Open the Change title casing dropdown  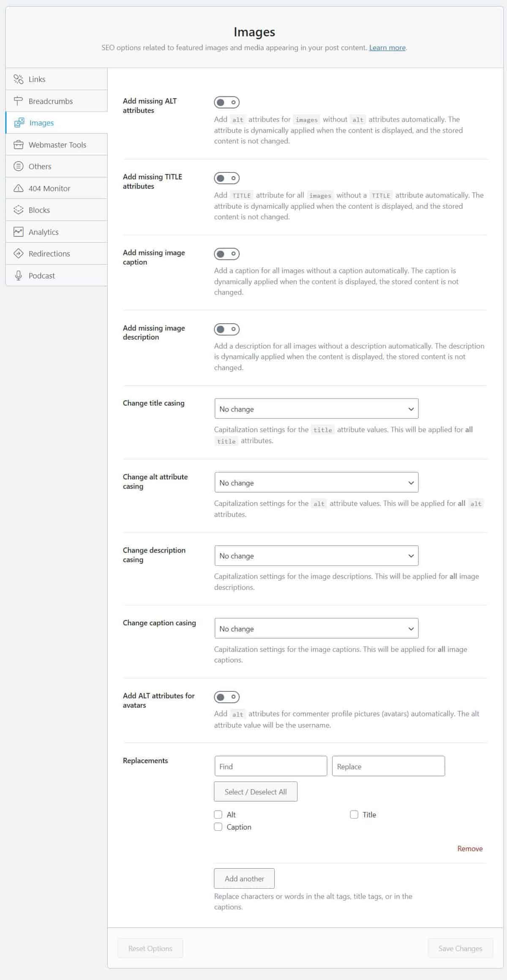316,409
